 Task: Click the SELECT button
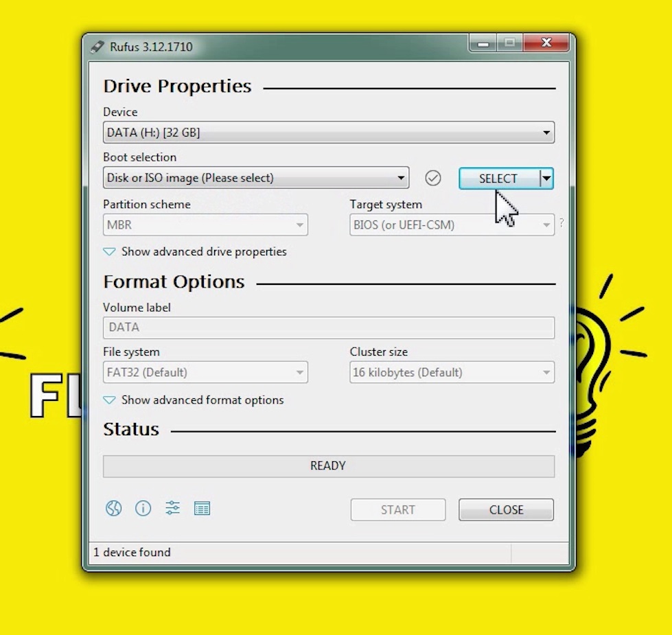click(x=499, y=178)
